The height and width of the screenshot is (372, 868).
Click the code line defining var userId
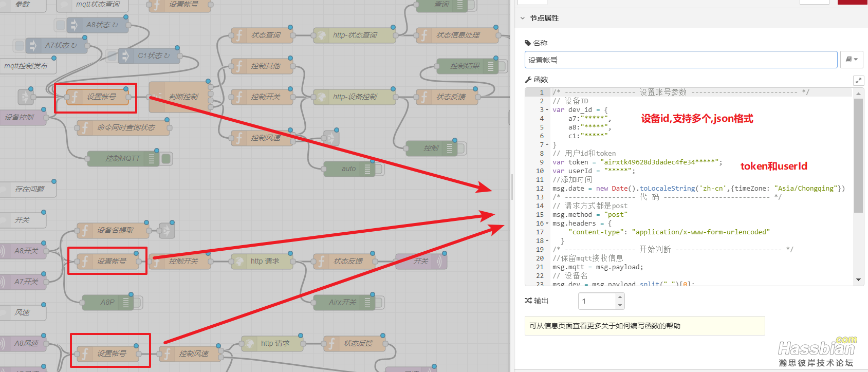click(594, 171)
